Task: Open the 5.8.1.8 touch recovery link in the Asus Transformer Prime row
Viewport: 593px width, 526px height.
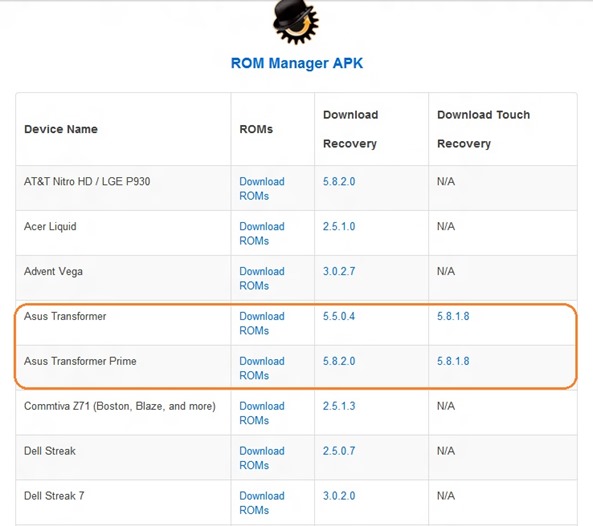Action: (x=453, y=361)
